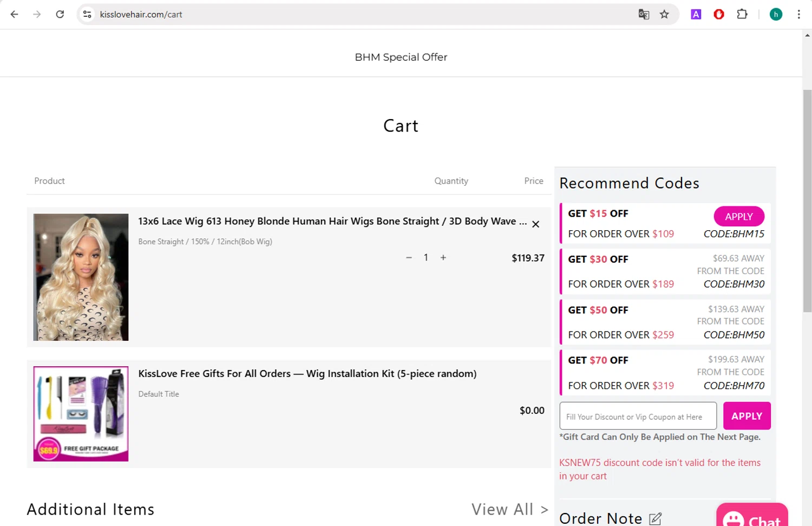The image size is (812, 526).
Task: Apply the BHM15 recommended code
Action: point(738,216)
